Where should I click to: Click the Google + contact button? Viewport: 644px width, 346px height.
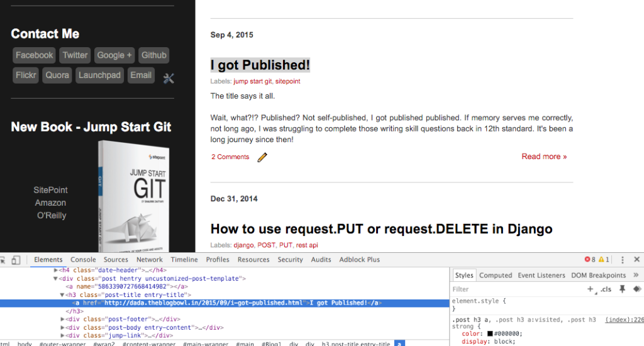point(114,55)
